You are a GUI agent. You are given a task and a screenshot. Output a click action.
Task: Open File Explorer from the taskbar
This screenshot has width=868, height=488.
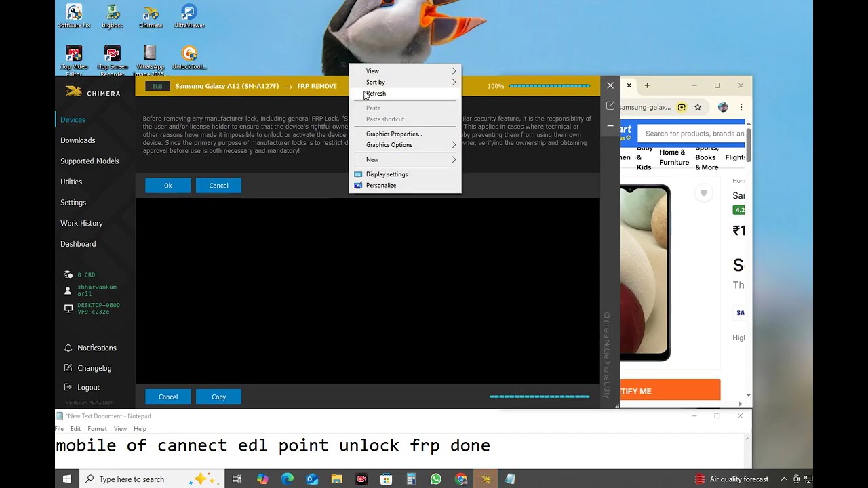pos(337,479)
